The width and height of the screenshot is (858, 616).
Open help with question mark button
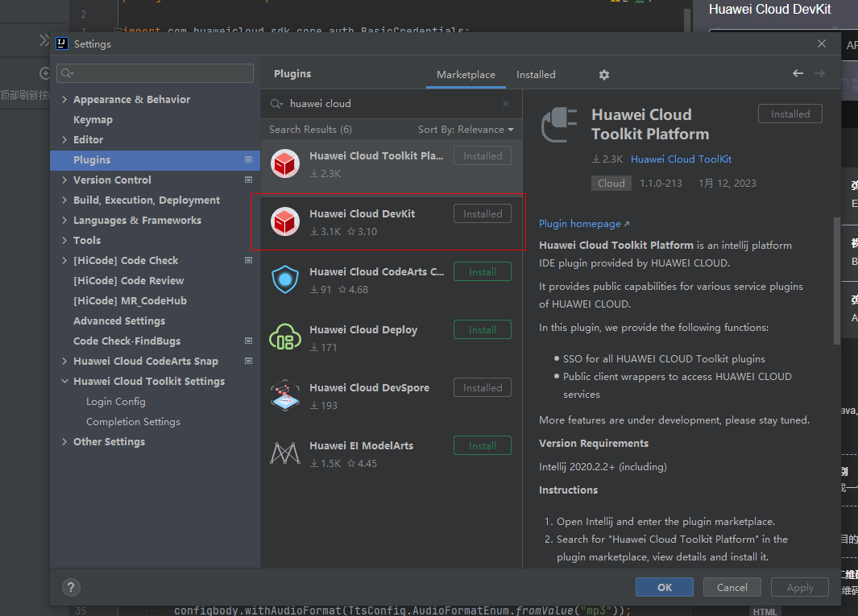(71, 588)
